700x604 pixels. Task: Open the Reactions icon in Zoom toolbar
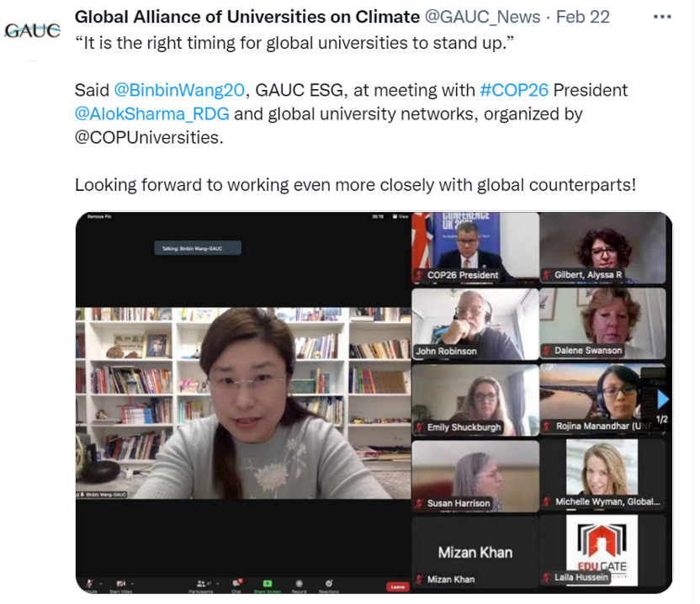pyautogui.click(x=329, y=583)
